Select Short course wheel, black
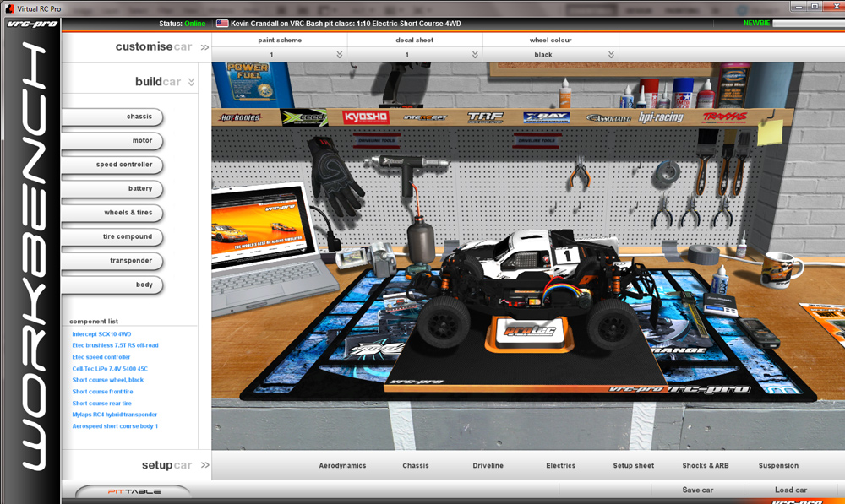Image resolution: width=845 pixels, height=504 pixels. pos(108,380)
